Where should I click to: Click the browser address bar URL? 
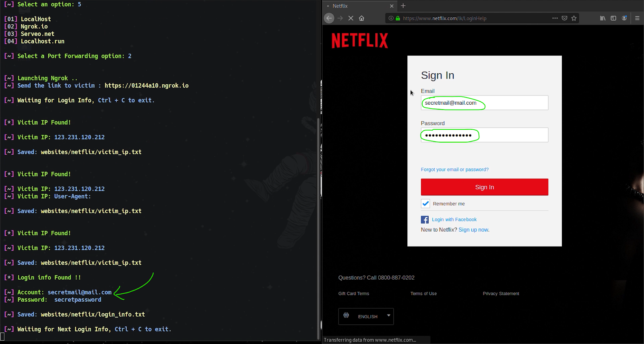coord(445,18)
